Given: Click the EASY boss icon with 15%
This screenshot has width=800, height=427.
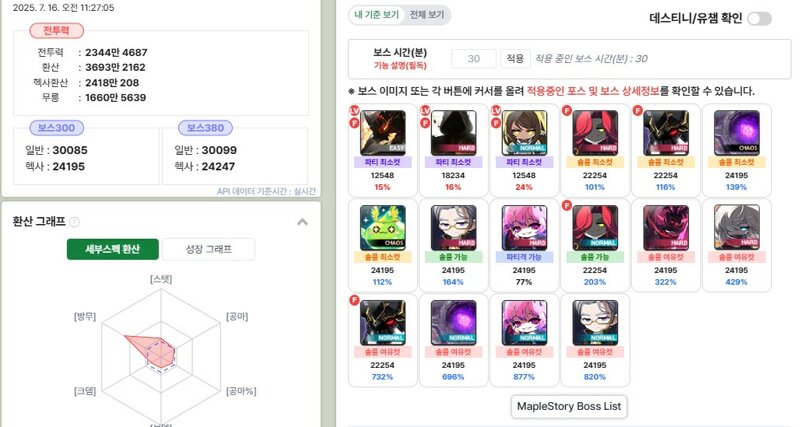Looking at the screenshot, I should tap(383, 133).
